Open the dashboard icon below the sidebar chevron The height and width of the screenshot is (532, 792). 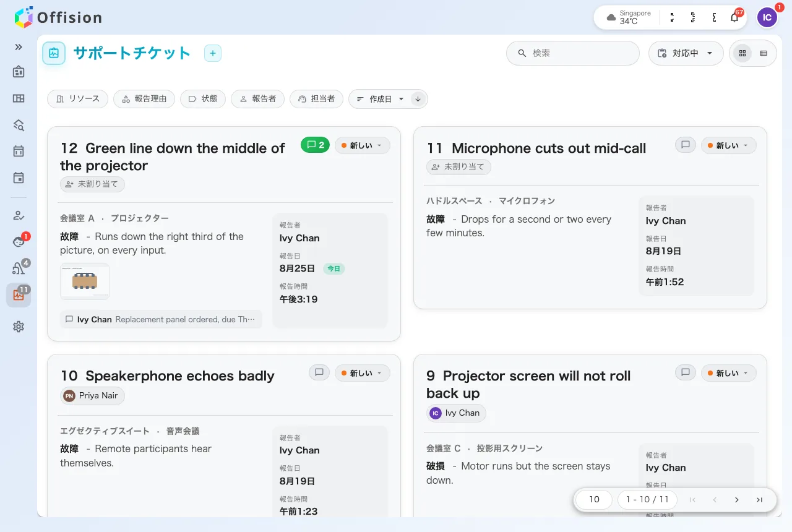[x=19, y=72]
